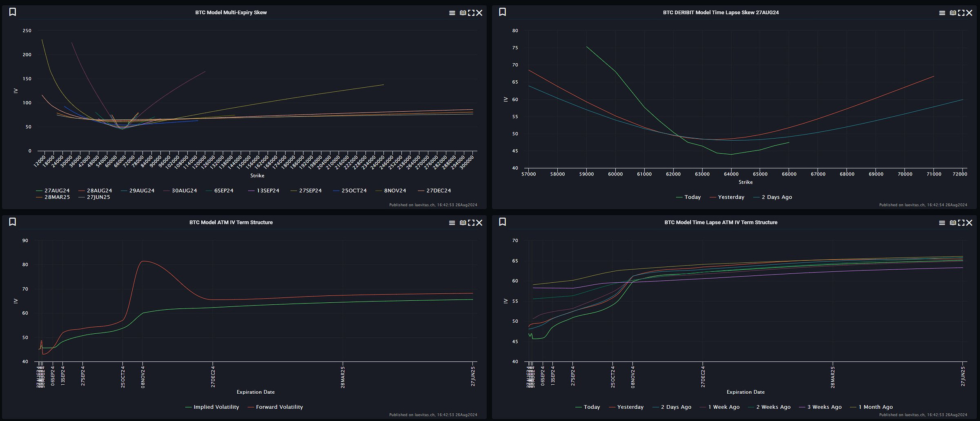
Task: Open hamburger menu of Time Lapse ATM IV Term Structure
Action: 942,223
